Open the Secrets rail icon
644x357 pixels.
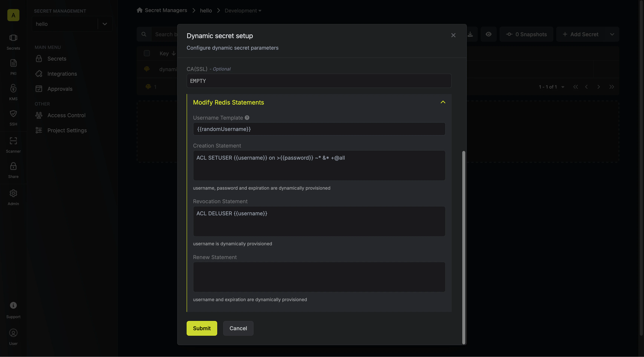tap(13, 38)
